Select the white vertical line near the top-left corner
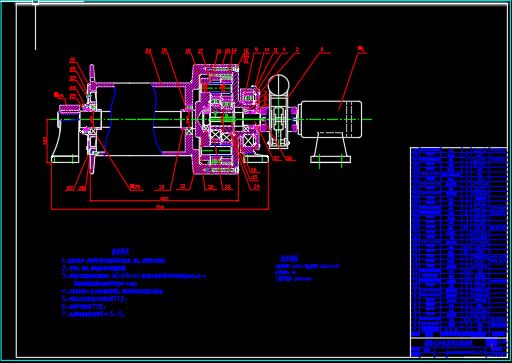Image resolution: width=512 pixels, height=363 pixels. [x=36, y=27]
